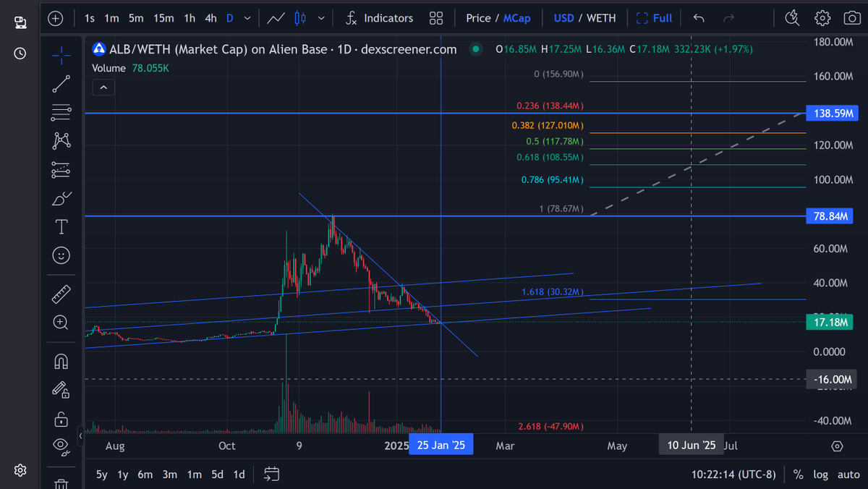Select the 1m interval in top toolbar
Viewport: 868px width, 489px height.
(x=111, y=18)
